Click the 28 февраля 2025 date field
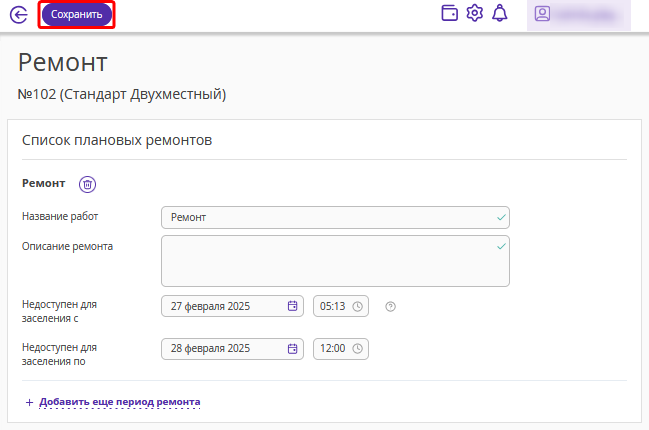This screenshot has height=430, width=649. [x=232, y=349]
